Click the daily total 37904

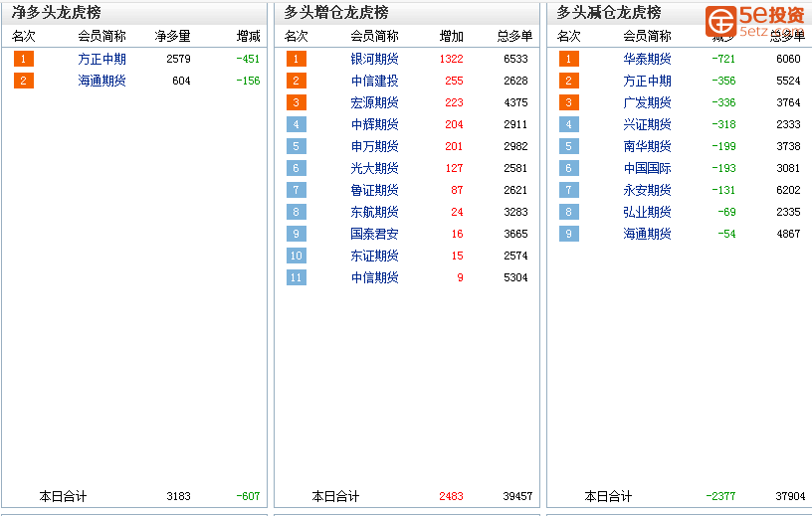coord(790,496)
